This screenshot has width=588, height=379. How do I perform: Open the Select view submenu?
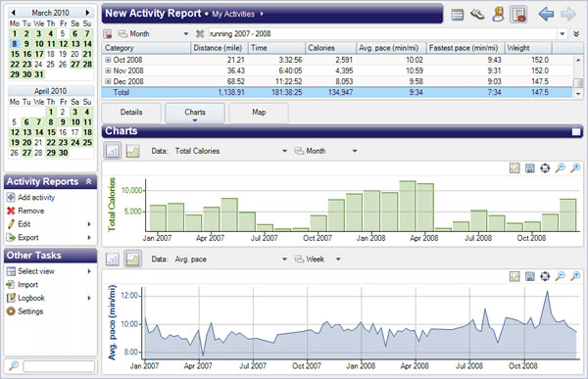(x=50, y=271)
